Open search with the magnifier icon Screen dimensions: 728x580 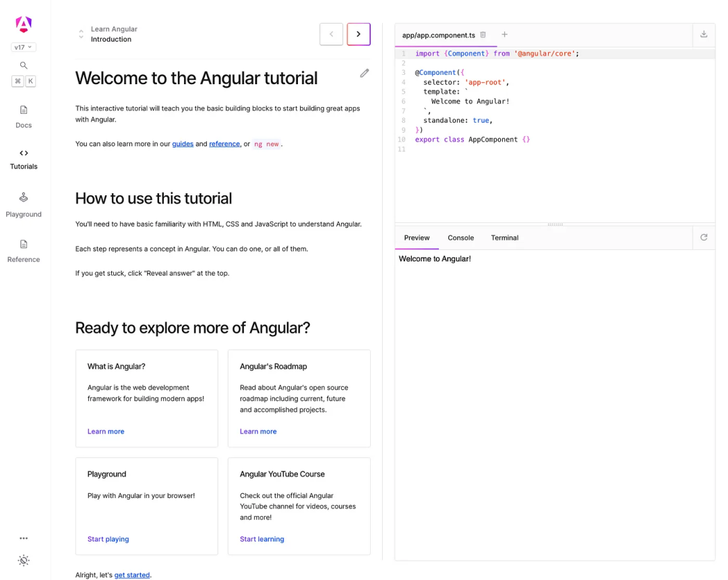[24, 65]
